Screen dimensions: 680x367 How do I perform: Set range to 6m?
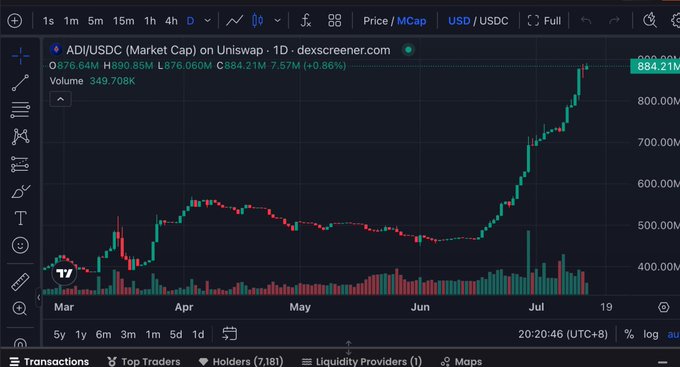pyautogui.click(x=103, y=334)
